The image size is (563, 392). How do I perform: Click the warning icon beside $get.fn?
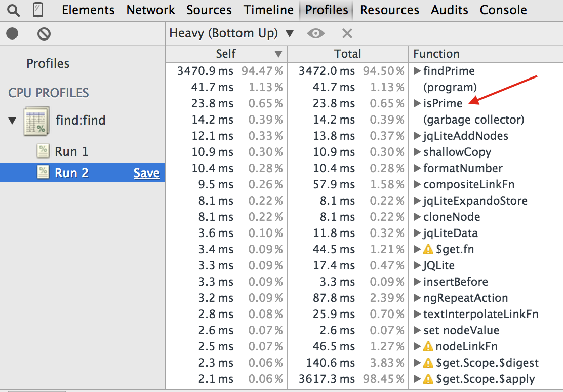[x=428, y=249]
